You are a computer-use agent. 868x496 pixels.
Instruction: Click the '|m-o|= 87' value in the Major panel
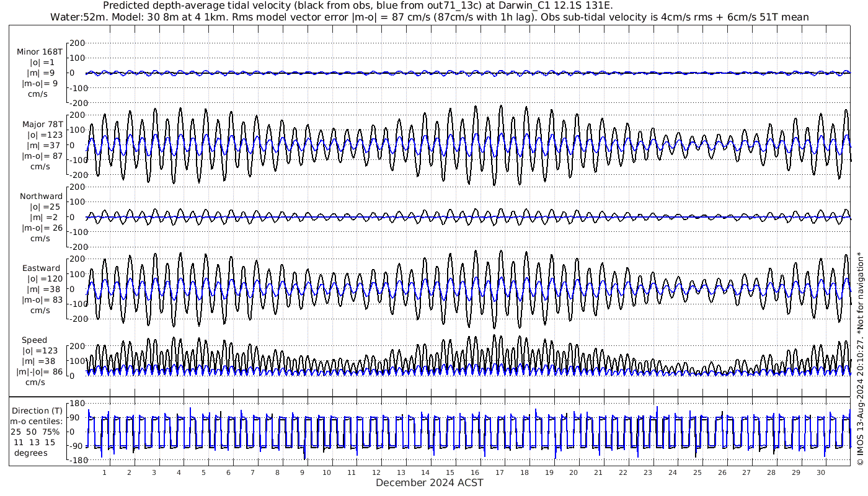click(x=42, y=156)
